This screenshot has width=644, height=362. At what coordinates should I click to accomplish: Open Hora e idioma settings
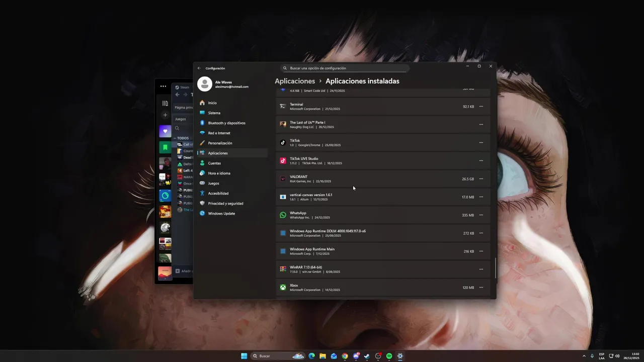click(233, 173)
